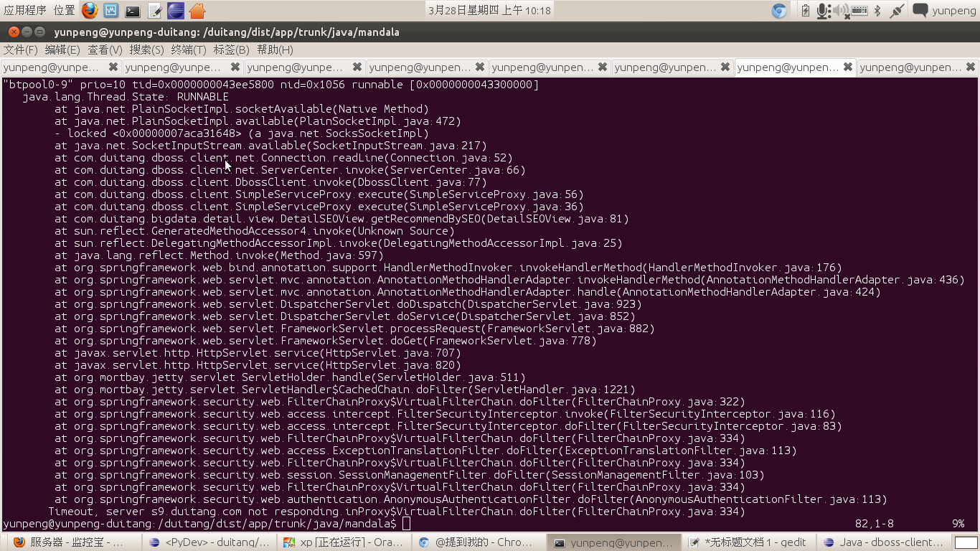Open the Bluetooth indicator menu
Image resolution: width=980 pixels, height=551 pixels.
(x=877, y=11)
